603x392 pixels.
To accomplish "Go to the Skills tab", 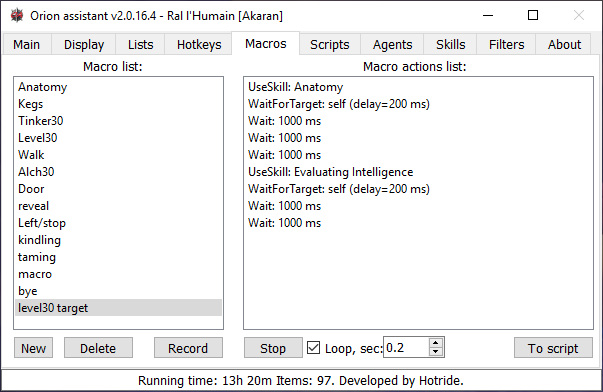I will pos(450,45).
